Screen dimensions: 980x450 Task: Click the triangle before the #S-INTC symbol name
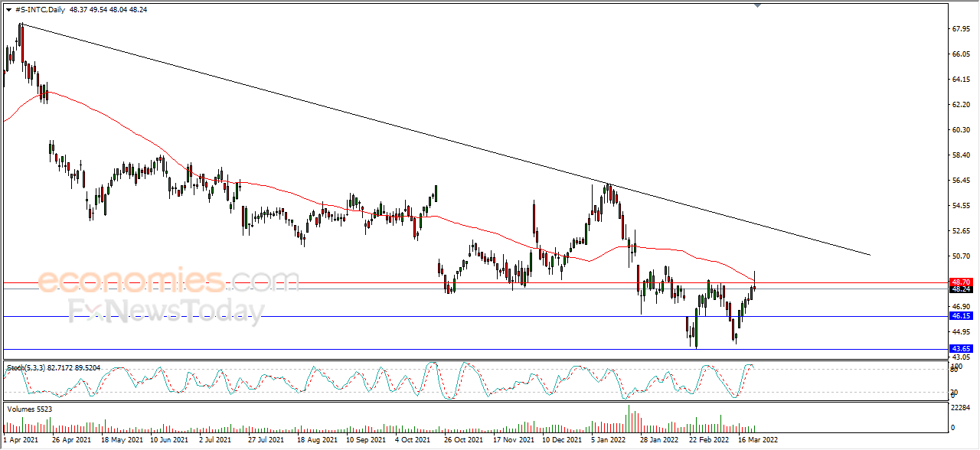pyautogui.click(x=8, y=10)
